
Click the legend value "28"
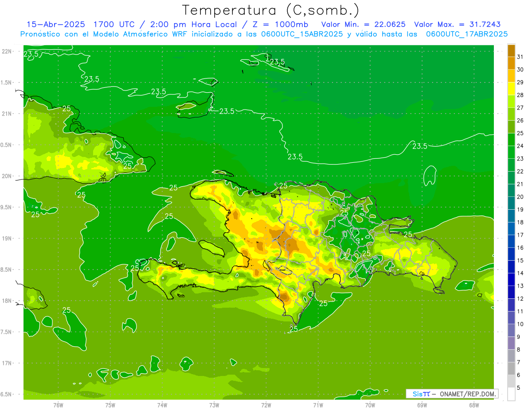pos(520,95)
